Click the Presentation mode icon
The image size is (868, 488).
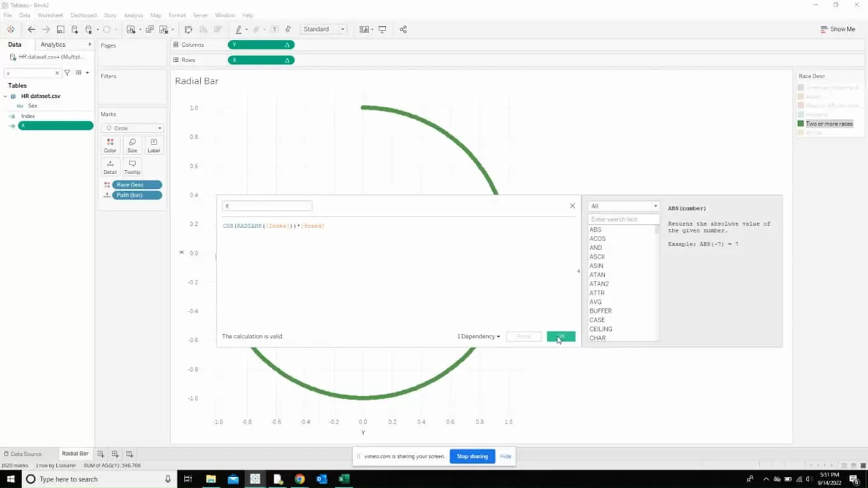point(382,29)
